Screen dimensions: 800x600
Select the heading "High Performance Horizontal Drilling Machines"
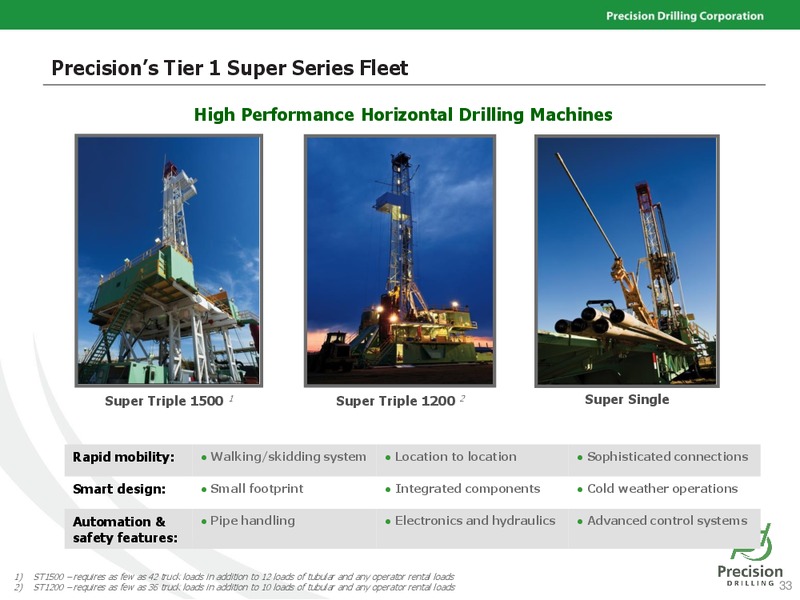point(403,115)
